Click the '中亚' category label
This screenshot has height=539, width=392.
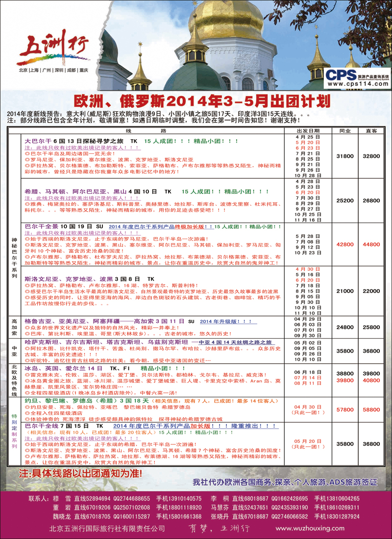14,351
